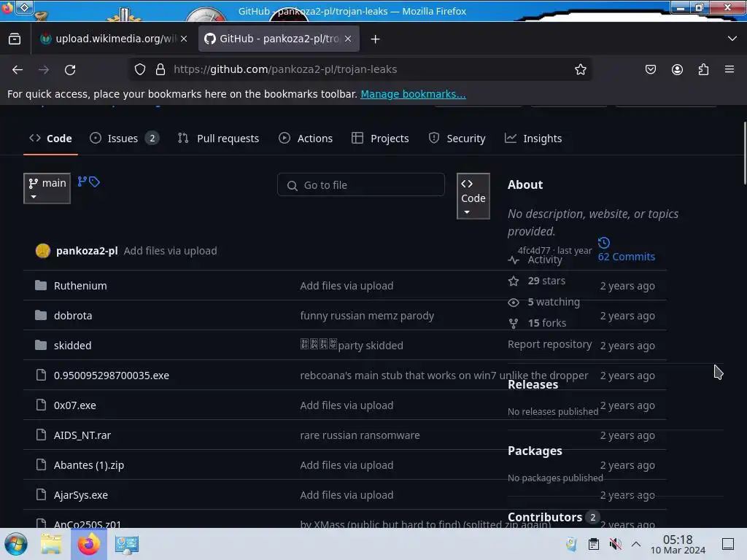Image resolution: width=747 pixels, height=560 pixels.
Task: Click the tracking protection shield icon
Action: click(139, 69)
